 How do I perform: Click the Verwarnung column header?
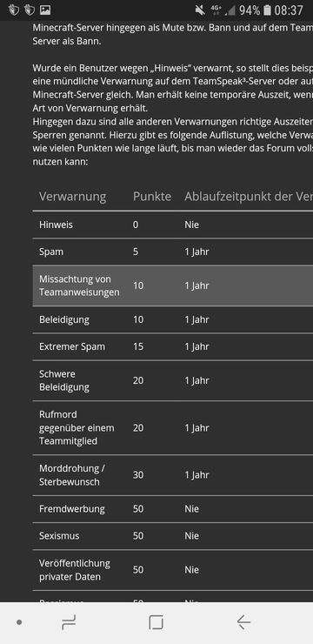(x=73, y=197)
